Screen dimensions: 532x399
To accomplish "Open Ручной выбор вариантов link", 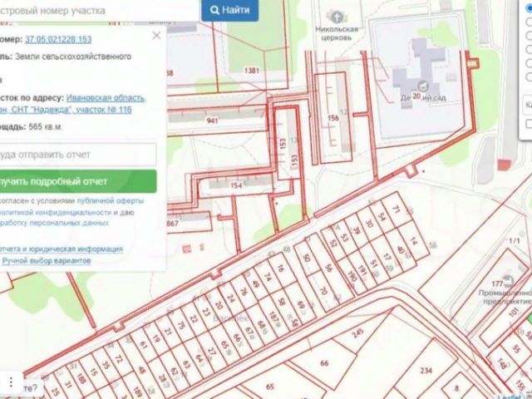I will coord(47,260).
